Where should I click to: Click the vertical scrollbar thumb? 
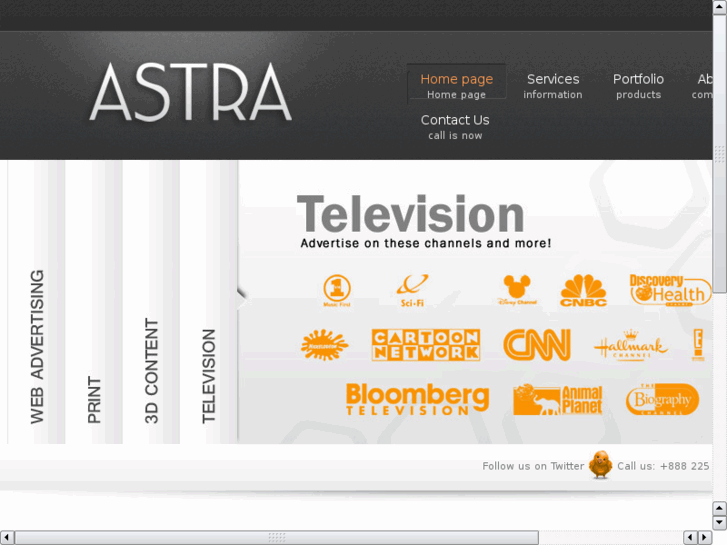720,154
